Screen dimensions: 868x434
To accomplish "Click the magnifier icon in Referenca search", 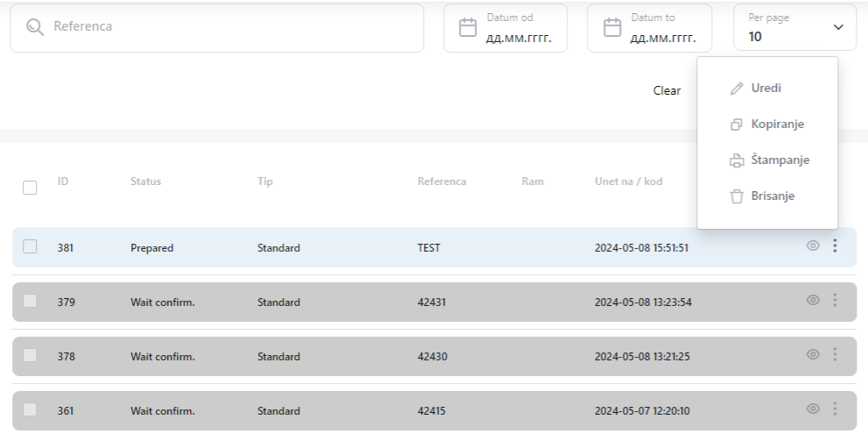I will pos(35,27).
